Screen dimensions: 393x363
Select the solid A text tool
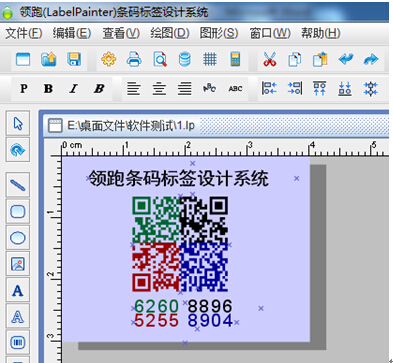pos(18,290)
